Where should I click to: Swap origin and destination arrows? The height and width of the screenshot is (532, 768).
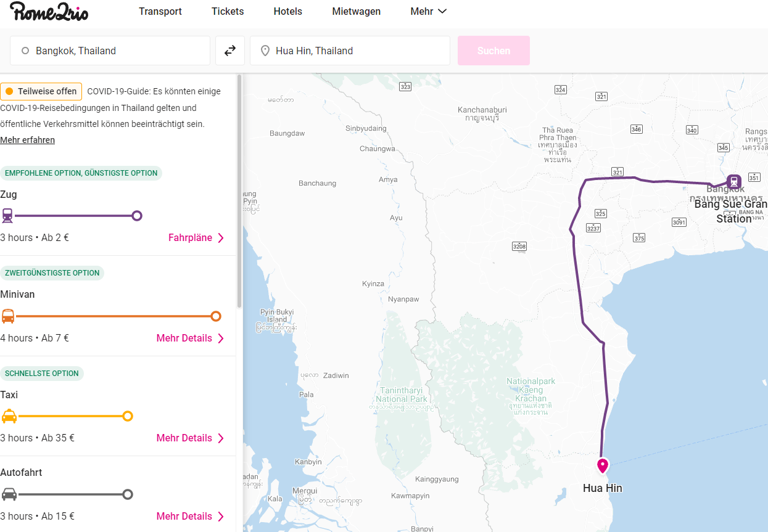[230, 51]
